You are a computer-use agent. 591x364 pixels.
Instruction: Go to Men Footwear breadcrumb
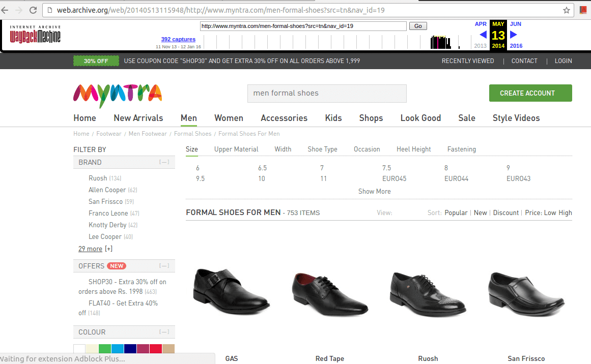pos(148,134)
